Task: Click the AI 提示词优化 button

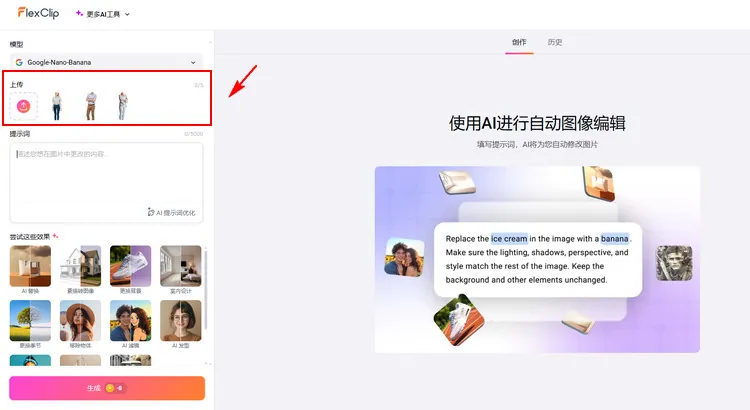Action: (171, 212)
